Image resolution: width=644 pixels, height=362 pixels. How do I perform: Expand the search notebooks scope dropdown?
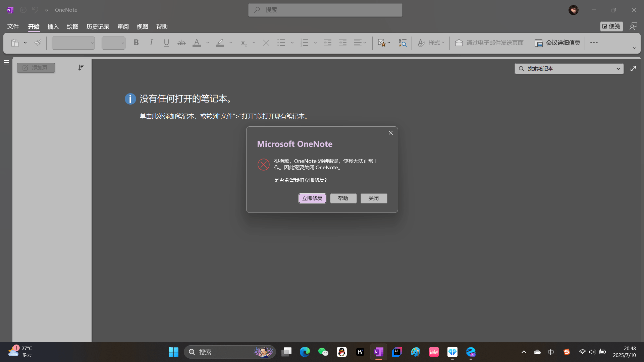click(x=618, y=69)
